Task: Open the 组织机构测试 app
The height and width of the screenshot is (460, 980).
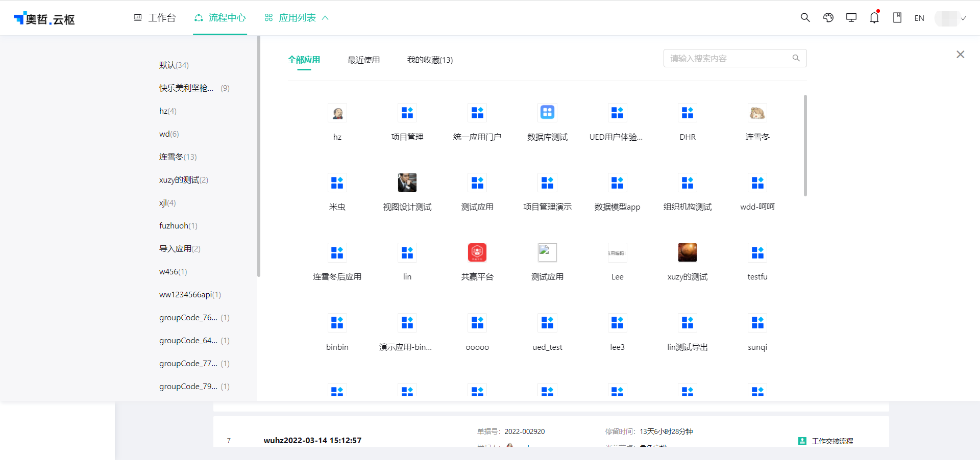Action: click(x=688, y=183)
